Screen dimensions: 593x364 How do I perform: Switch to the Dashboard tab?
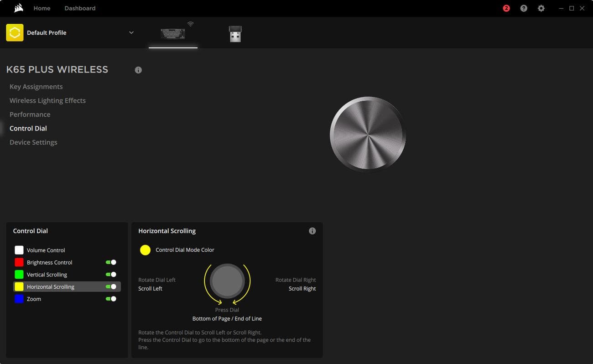[x=80, y=8]
